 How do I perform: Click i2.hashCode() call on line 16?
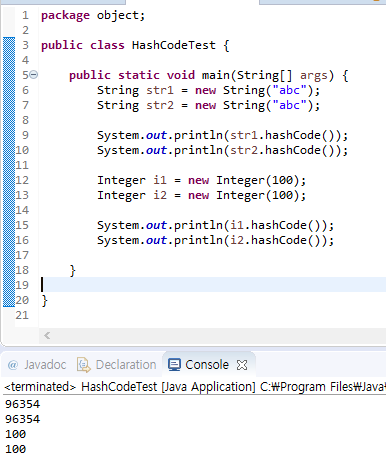click(278, 240)
